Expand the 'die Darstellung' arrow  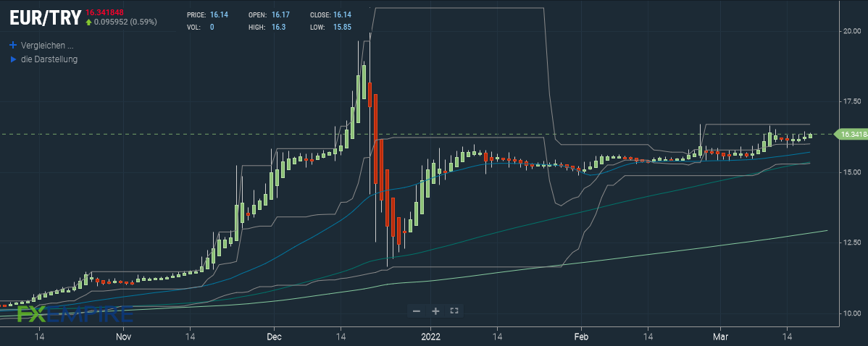click(14, 59)
